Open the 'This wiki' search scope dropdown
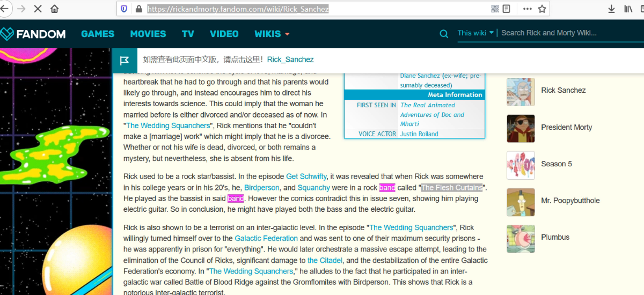644x295 pixels. pos(476,33)
